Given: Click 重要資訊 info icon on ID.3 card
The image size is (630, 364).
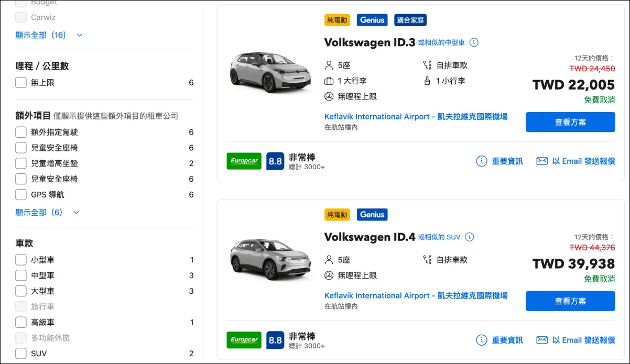Looking at the screenshot, I should (x=481, y=161).
